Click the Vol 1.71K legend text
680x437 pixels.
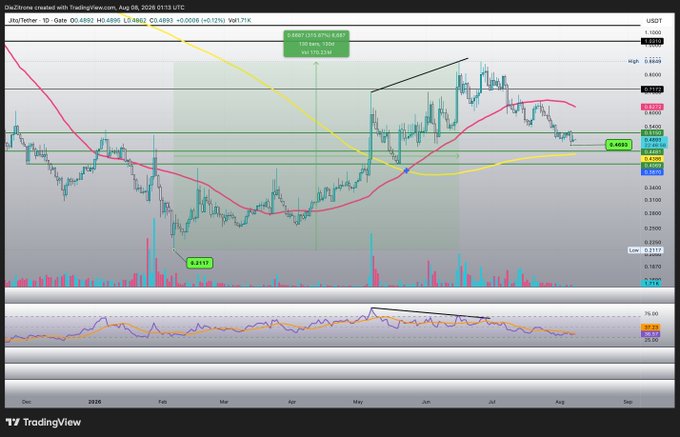point(239,20)
